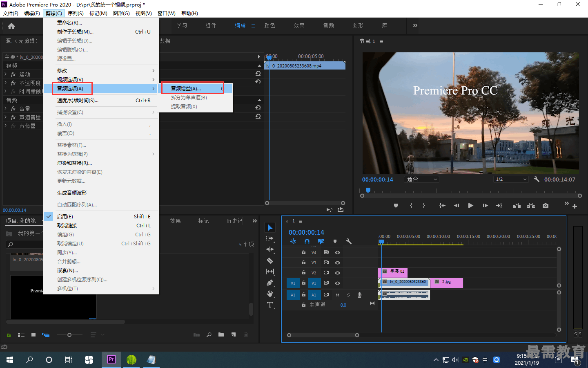Expand the 声像器 effect
Image resolution: width=588 pixels, height=368 pixels.
(x=6, y=126)
